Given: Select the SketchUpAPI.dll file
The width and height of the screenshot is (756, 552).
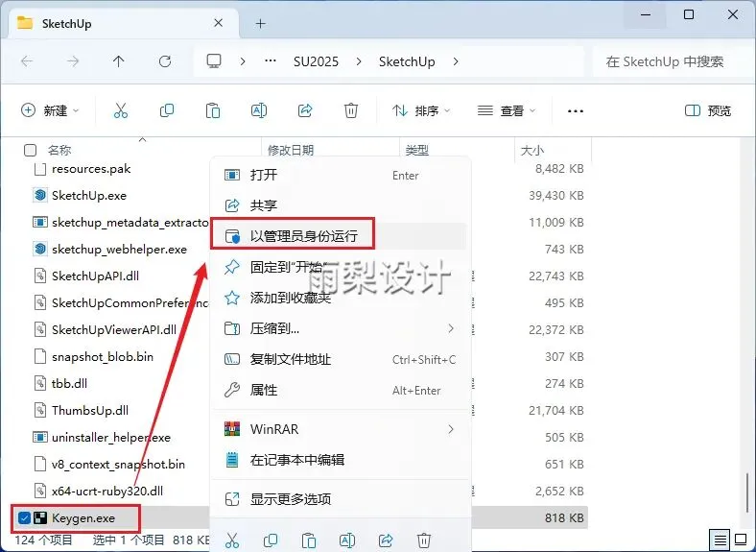Looking at the screenshot, I should click(x=96, y=276).
